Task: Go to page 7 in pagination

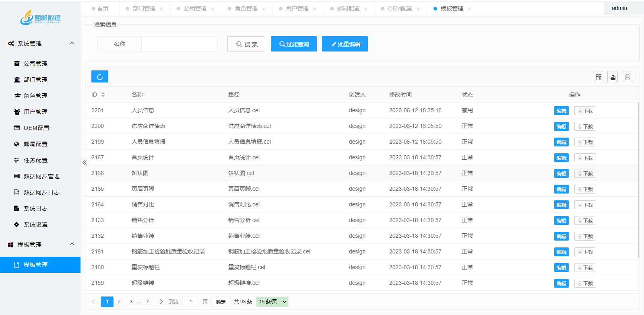Action: (x=147, y=302)
